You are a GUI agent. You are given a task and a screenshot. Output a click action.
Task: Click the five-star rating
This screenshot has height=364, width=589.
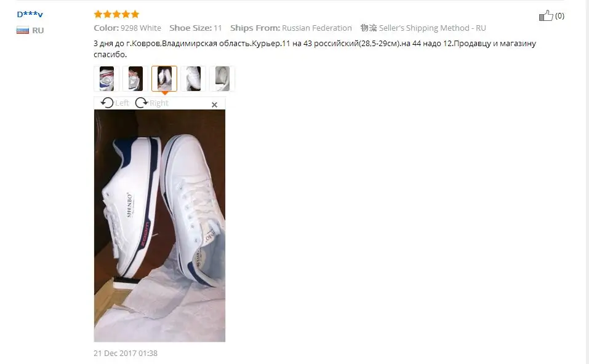116,14
